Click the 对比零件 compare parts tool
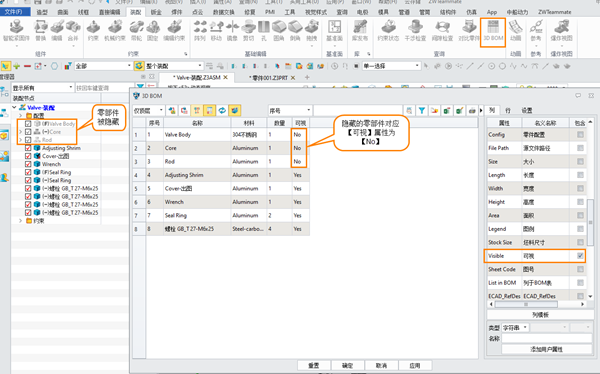Viewport: 600px width, 374px height. 469,31
